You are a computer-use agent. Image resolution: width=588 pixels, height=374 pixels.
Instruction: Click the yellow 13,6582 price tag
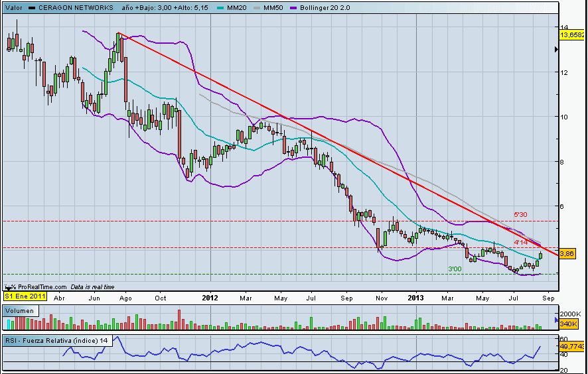coord(572,35)
